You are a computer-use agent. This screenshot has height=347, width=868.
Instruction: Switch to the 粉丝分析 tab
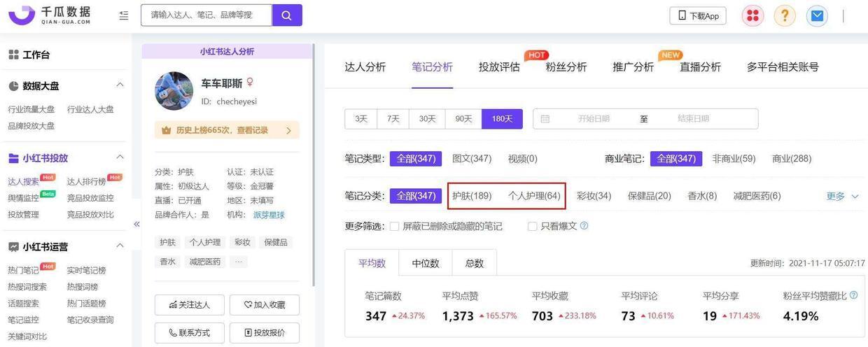pyautogui.click(x=566, y=67)
